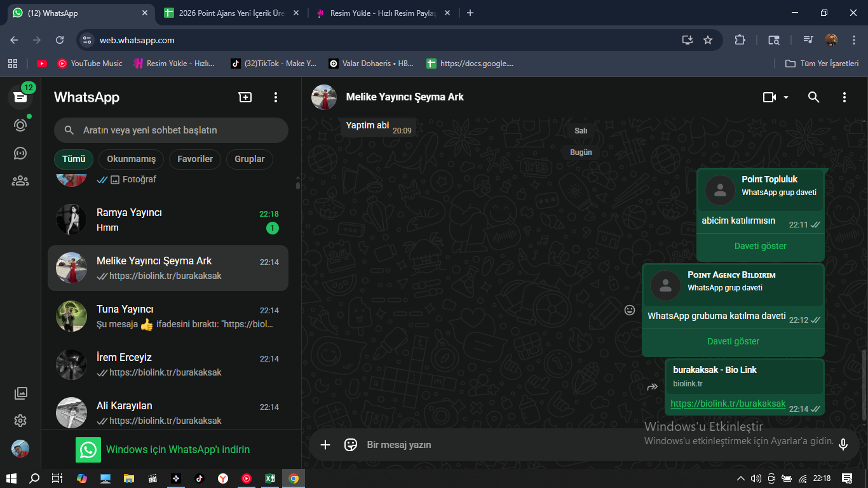Open the Chats section with 12 badge
The width and height of the screenshot is (868, 488).
click(x=20, y=97)
